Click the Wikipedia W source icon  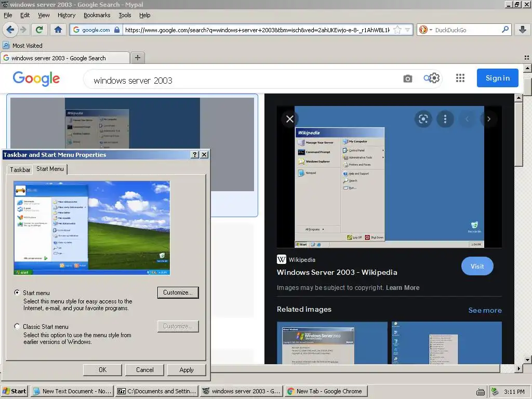coord(281,260)
